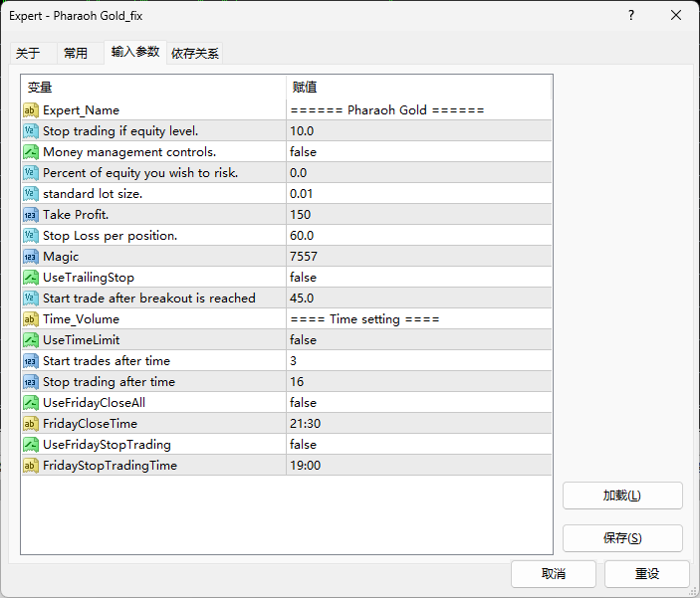Click the icon beside Stop trading after time
Screen dimensions: 700x598
(x=30, y=382)
